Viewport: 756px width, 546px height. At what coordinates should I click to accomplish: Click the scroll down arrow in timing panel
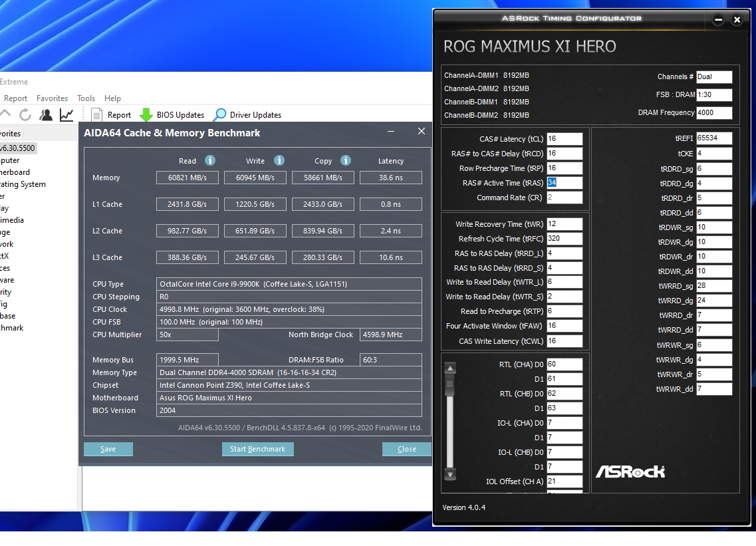click(x=450, y=475)
